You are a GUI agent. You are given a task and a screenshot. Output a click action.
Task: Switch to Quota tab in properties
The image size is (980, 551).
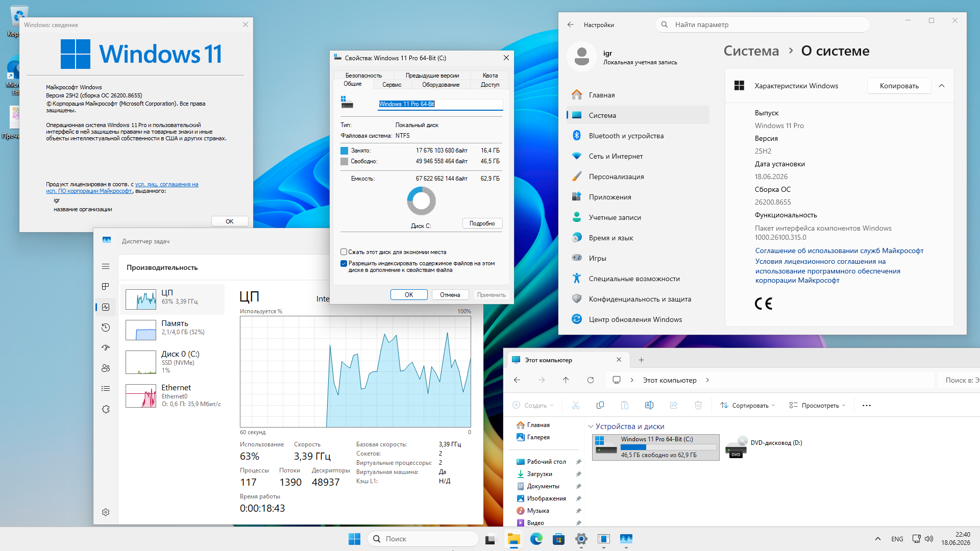(490, 76)
